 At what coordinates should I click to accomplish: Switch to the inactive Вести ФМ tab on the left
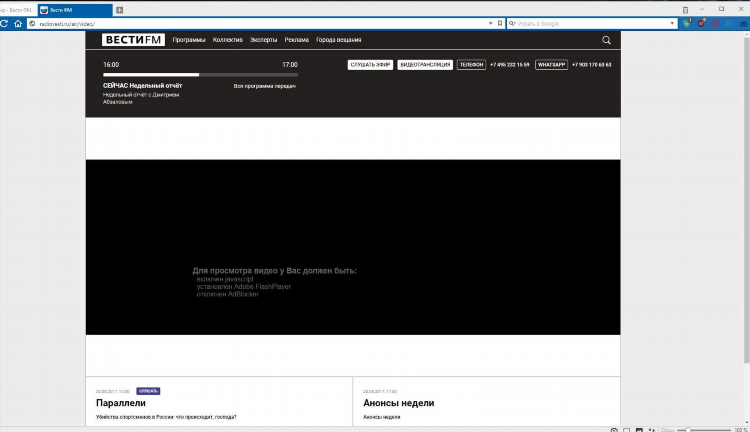coord(18,10)
